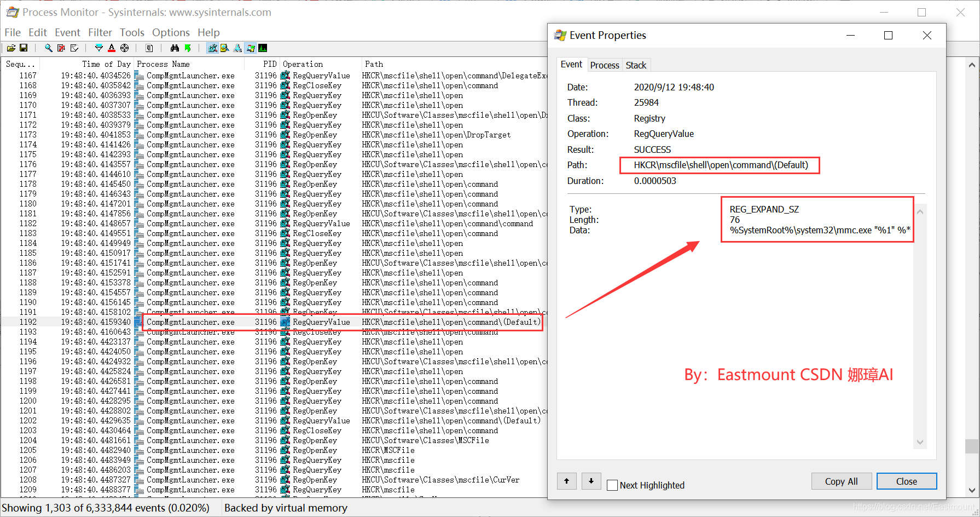Viewport: 980px width, 517px height.
Task: Maximize the Event Properties dialog
Action: coord(888,36)
